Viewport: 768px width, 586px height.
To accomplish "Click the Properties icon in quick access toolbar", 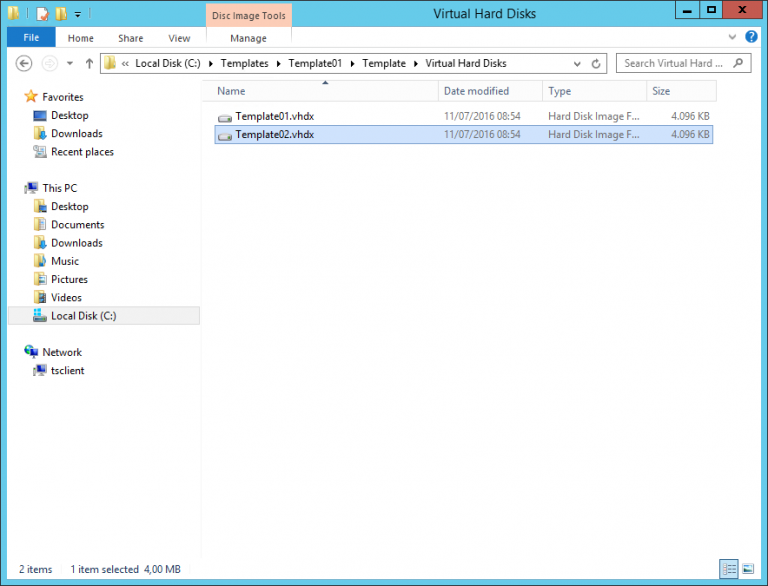I will click(x=42, y=14).
